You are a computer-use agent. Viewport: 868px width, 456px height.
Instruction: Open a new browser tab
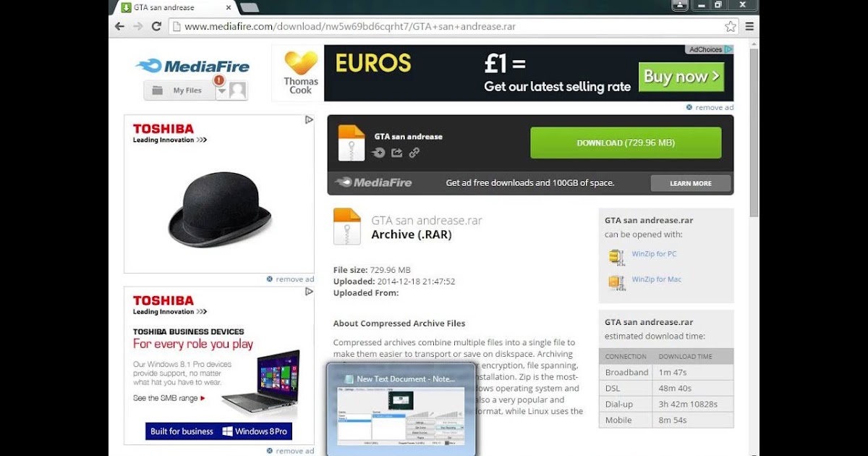click(x=249, y=7)
